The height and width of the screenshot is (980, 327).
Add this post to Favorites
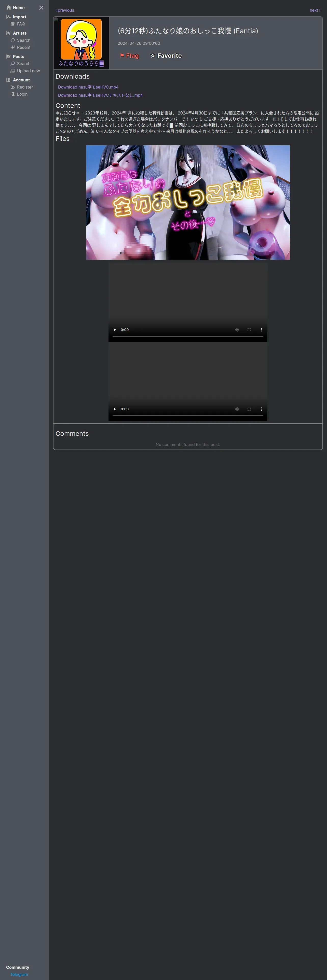tap(166, 55)
